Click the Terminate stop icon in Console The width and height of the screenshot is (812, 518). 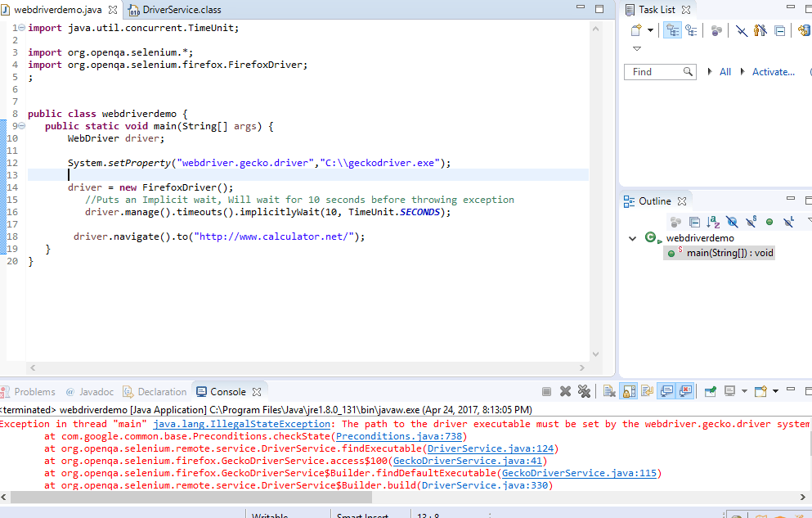[546, 392]
